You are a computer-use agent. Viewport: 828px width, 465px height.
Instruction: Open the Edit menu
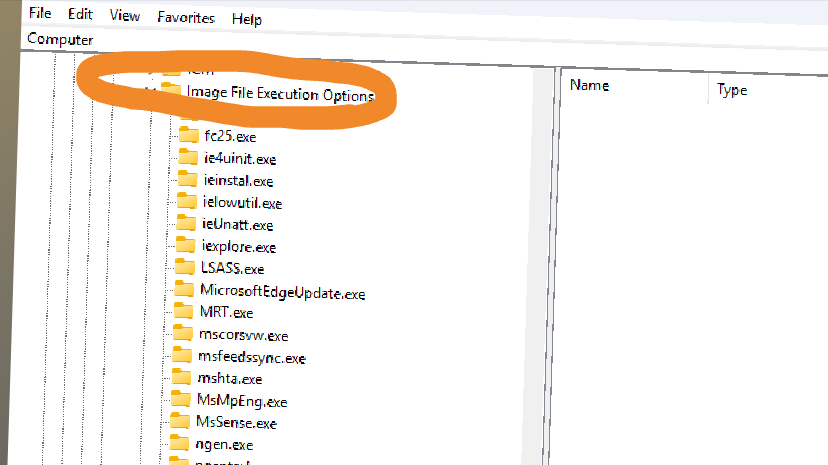(x=80, y=14)
